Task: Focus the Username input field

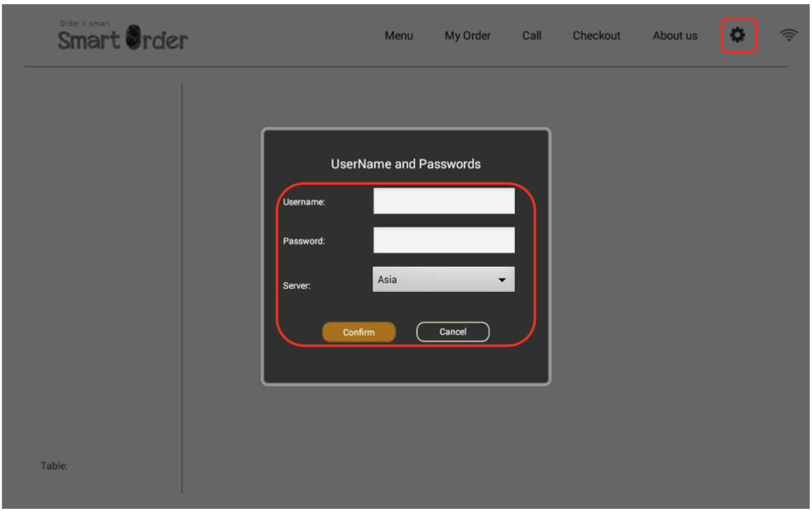Action: [x=443, y=200]
